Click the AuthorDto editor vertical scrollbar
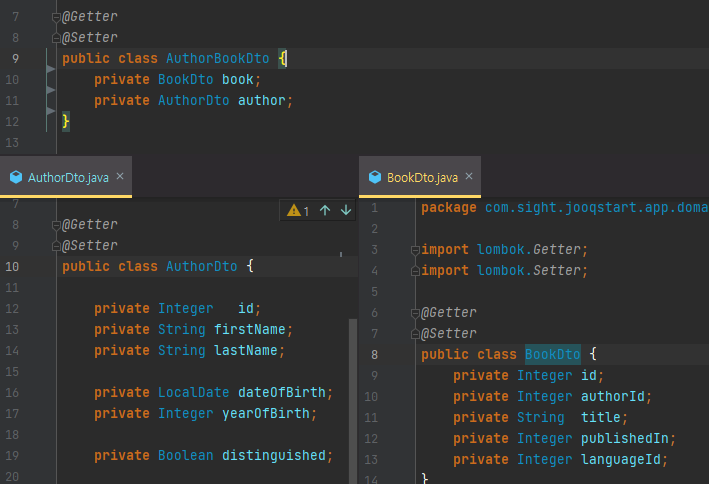Image resolution: width=709 pixels, height=484 pixels. (352, 400)
